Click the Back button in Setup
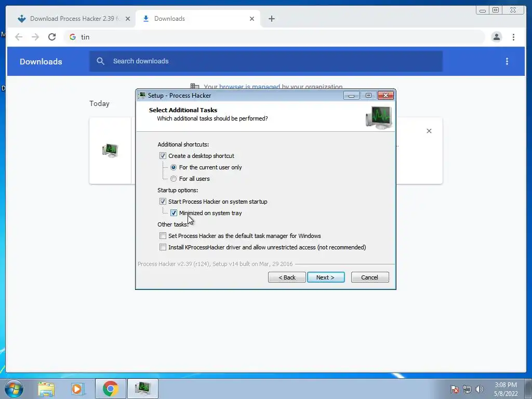The width and height of the screenshot is (532, 399). click(x=287, y=277)
